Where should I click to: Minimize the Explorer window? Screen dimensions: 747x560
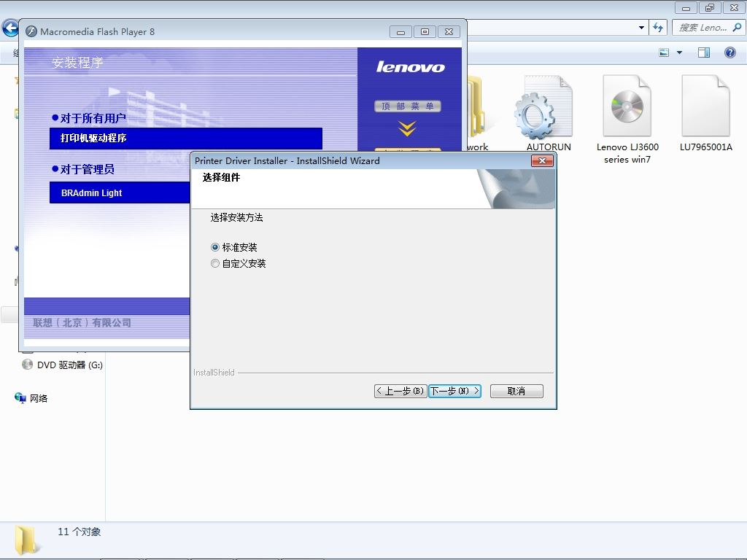pos(686,7)
